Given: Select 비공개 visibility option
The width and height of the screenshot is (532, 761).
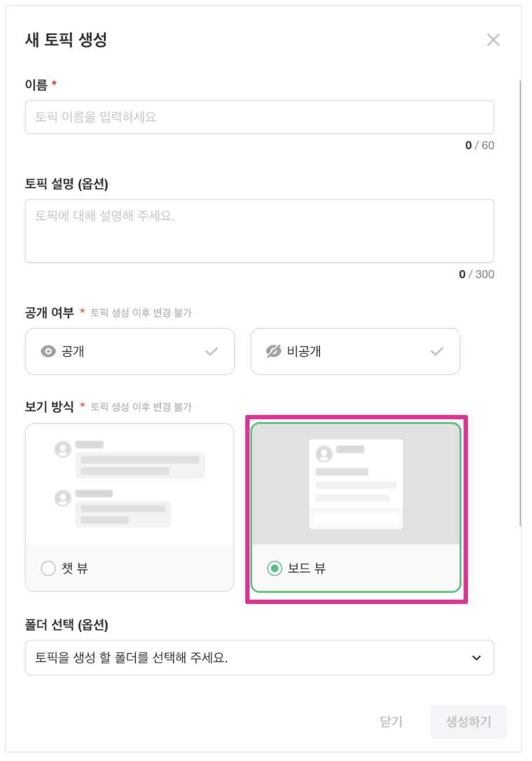Looking at the screenshot, I should click(355, 351).
